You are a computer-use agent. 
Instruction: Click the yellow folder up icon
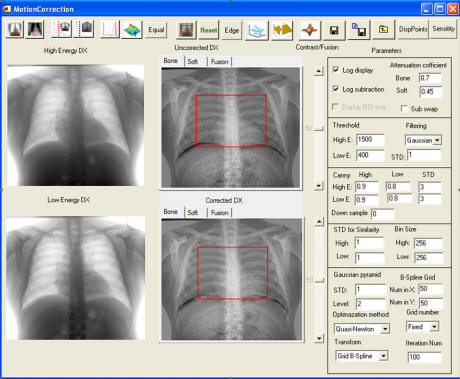(384, 30)
